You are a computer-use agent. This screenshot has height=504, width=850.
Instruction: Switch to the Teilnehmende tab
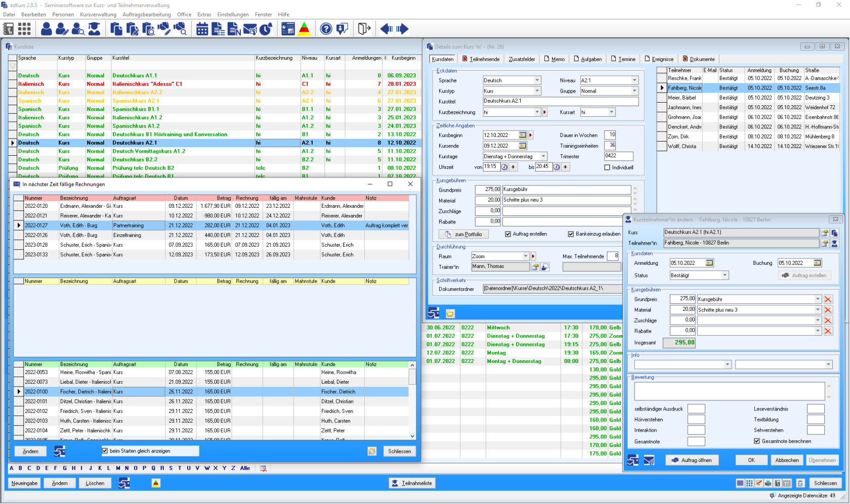tap(481, 59)
